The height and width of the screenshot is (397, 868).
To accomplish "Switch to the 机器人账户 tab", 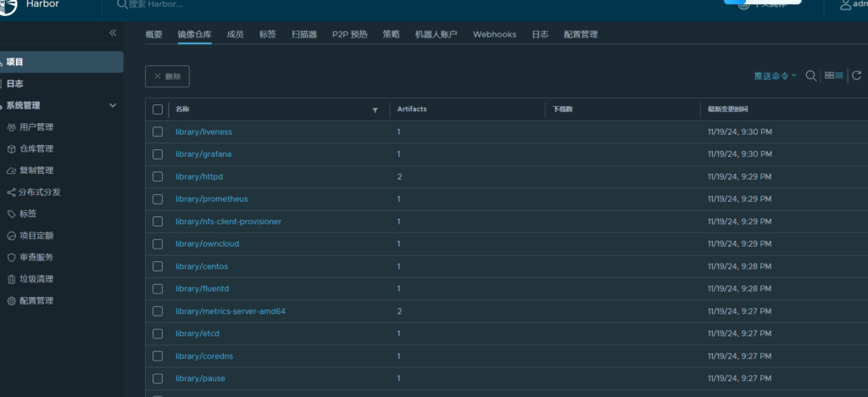I will pyautogui.click(x=436, y=35).
